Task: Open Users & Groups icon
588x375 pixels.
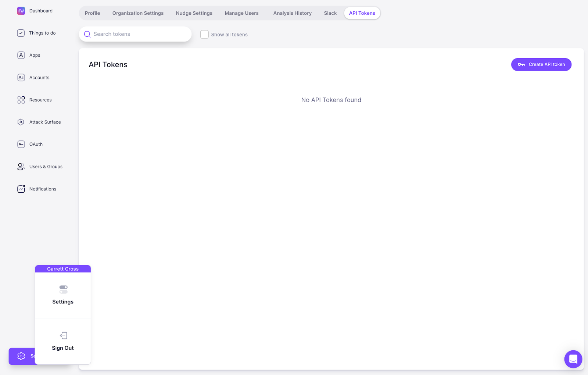Action: pyautogui.click(x=21, y=167)
